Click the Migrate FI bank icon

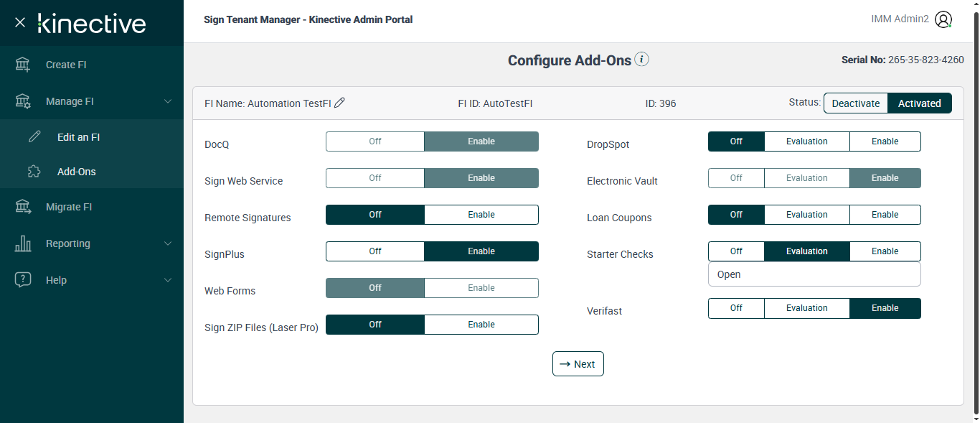coord(23,207)
